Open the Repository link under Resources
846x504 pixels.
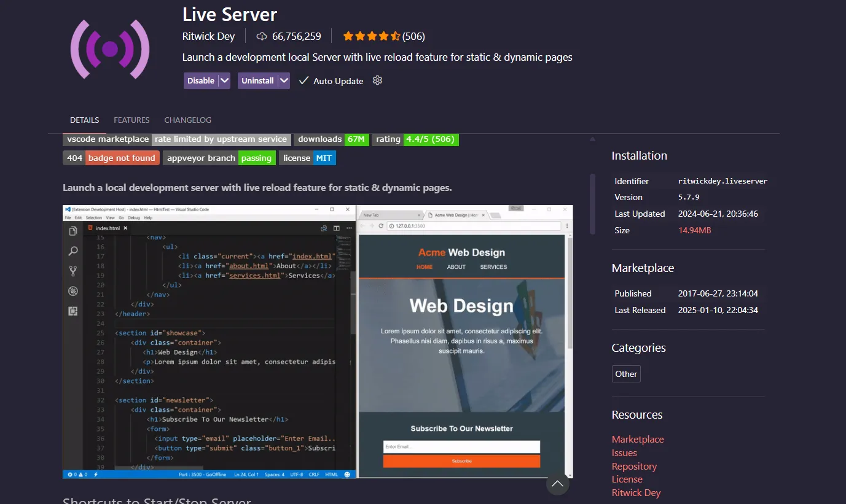click(x=634, y=466)
